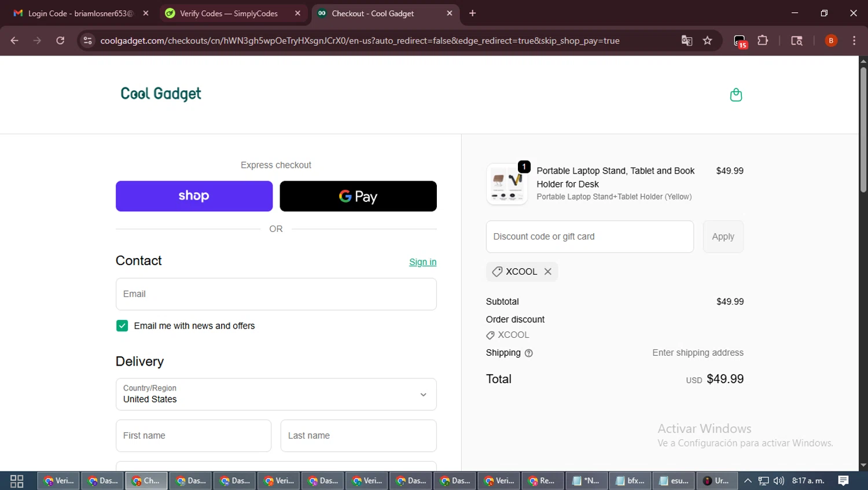Show hidden system tray icons
The image size is (868, 490).
[748, 481]
